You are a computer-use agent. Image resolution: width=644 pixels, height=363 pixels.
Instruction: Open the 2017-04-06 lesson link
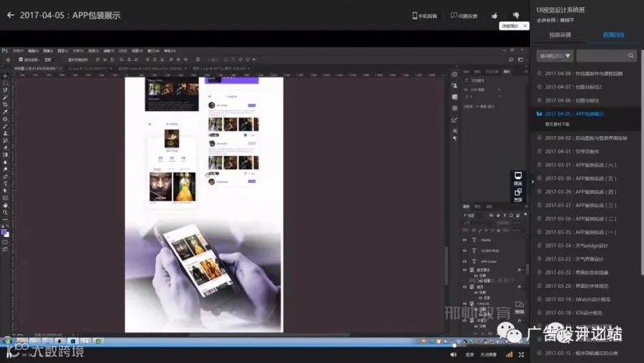coord(572,100)
